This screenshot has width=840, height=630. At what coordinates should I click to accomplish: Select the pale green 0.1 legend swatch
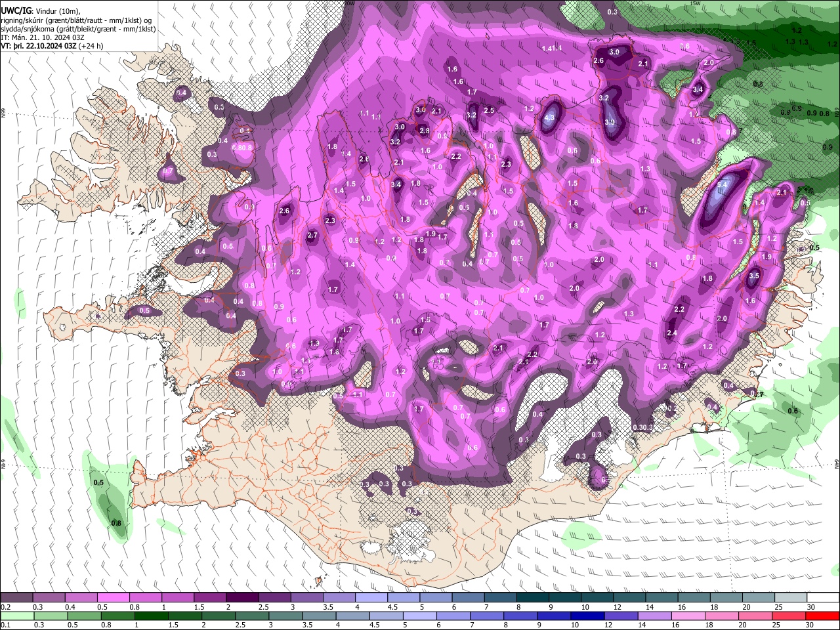tap(16, 616)
